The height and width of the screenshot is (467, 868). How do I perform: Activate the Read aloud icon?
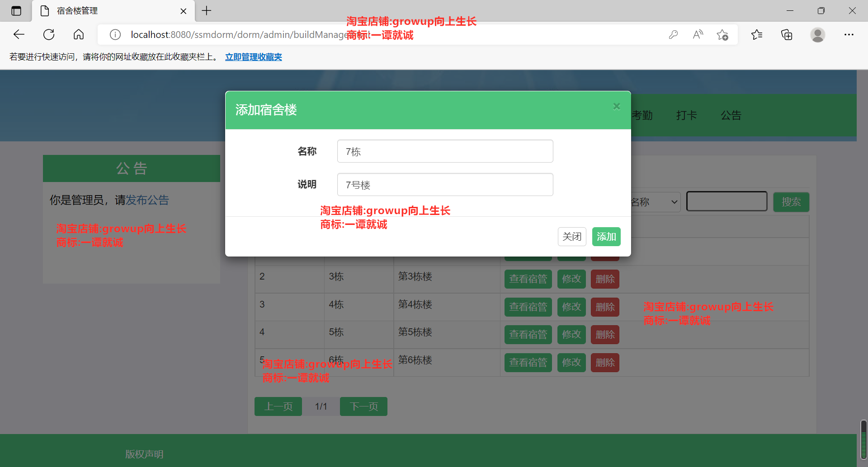(x=698, y=34)
